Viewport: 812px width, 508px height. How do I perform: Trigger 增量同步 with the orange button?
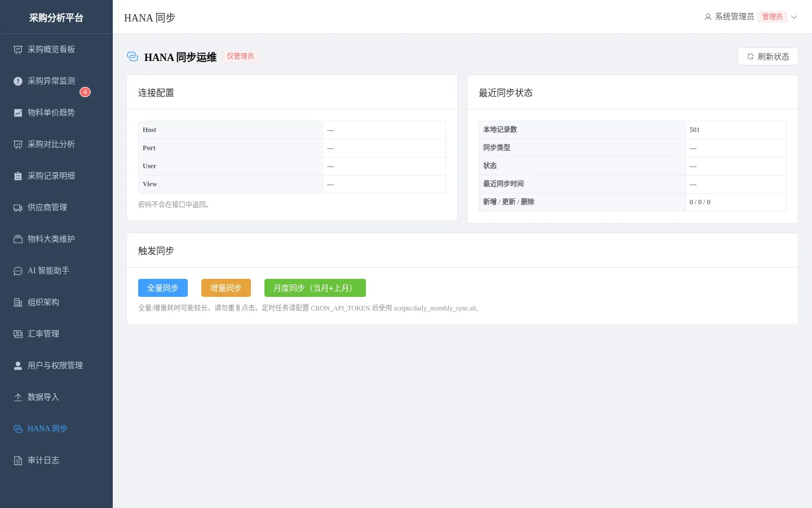[226, 288]
